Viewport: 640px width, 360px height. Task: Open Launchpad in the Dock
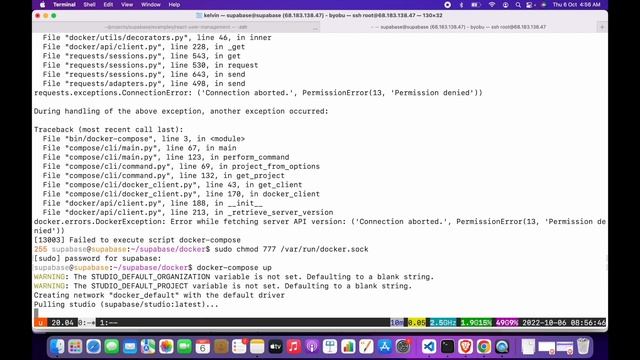(x=75, y=347)
